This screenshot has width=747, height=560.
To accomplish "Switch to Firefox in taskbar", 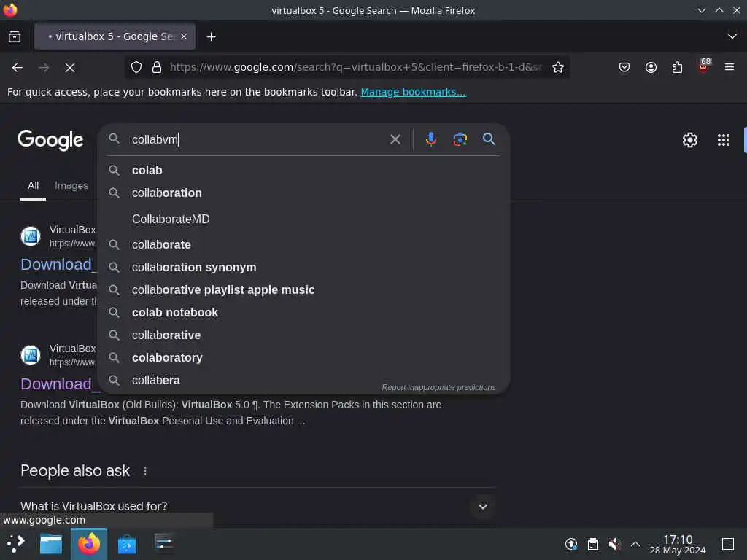I will 89,544.
